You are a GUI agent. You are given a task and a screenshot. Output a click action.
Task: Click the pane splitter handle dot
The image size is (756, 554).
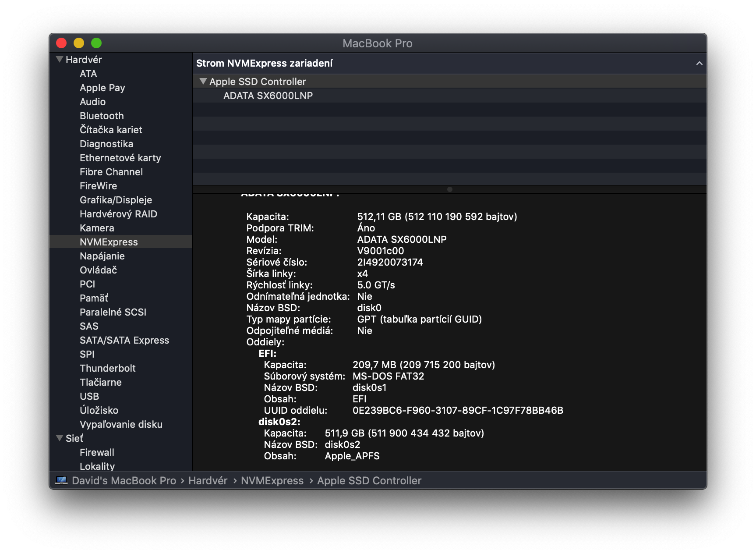pyautogui.click(x=449, y=189)
